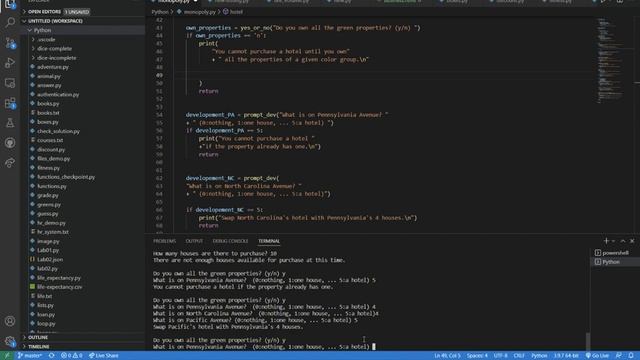
Task: Expand the dice-incomplete folder
Action: tap(82, 58)
